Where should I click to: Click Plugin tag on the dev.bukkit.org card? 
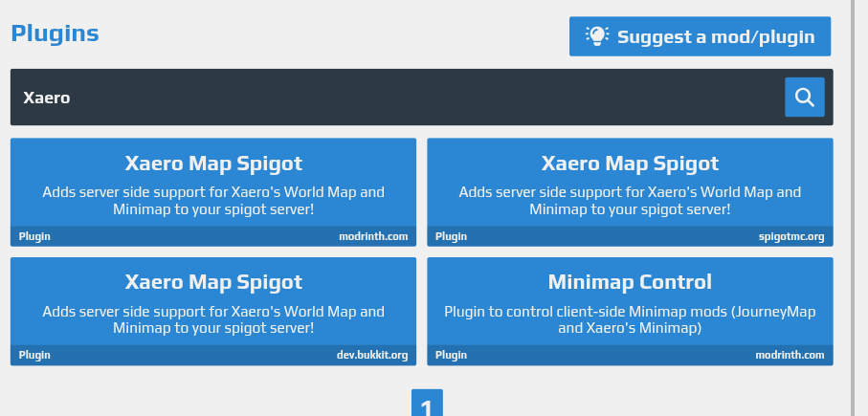(x=34, y=355)
